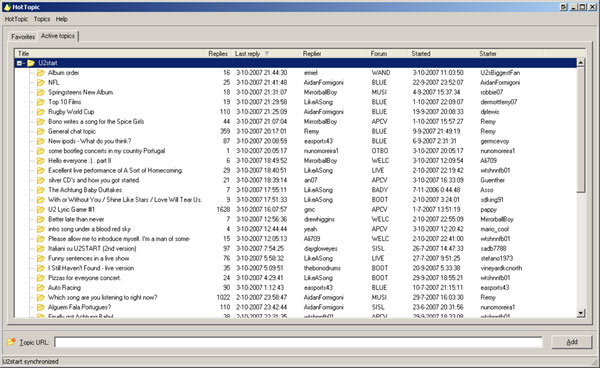Sort by the Starter column header
Screen dimensions: 600x368
point(509,54)
